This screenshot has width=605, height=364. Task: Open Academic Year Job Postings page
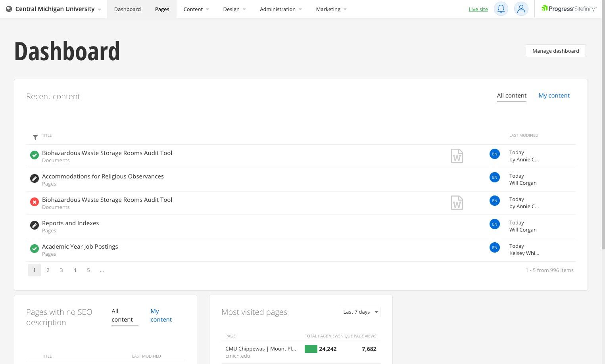[80, 247]
